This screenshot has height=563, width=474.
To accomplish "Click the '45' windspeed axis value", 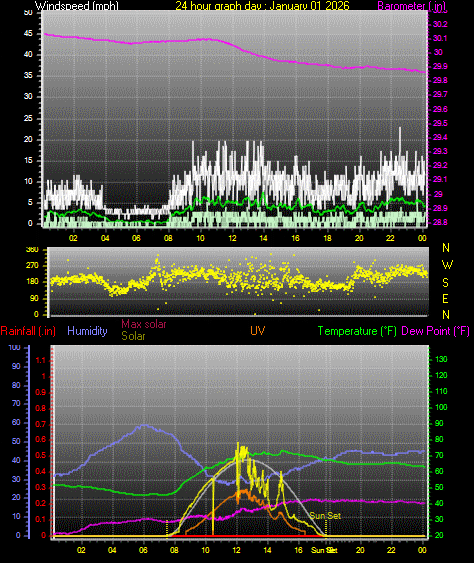I will coord(28,33).
